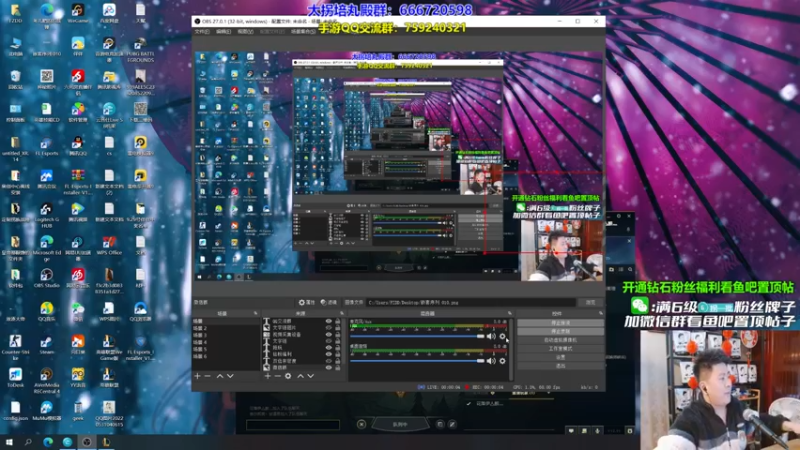Image resolution: width=800 pixels, height=450 pixels.
Task: Add a new scene with the plus icon
Action: tap(197, 376)
